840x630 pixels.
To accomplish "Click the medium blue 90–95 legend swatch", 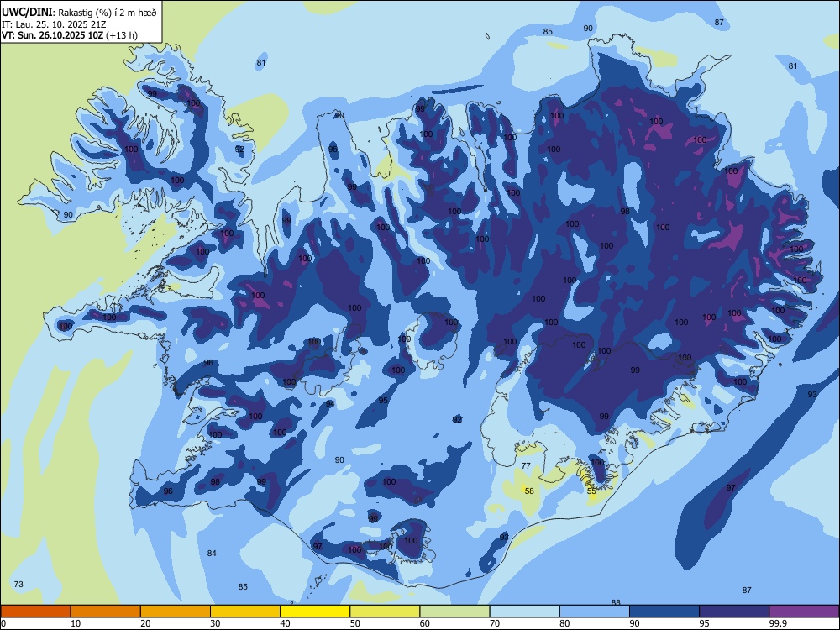I will click(x=664, y=612).
